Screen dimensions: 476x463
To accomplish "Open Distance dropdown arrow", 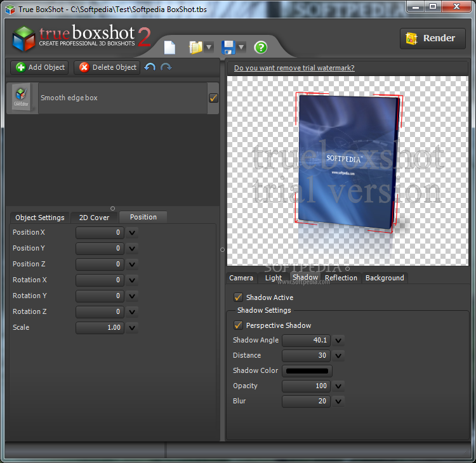I will (338, 356).
